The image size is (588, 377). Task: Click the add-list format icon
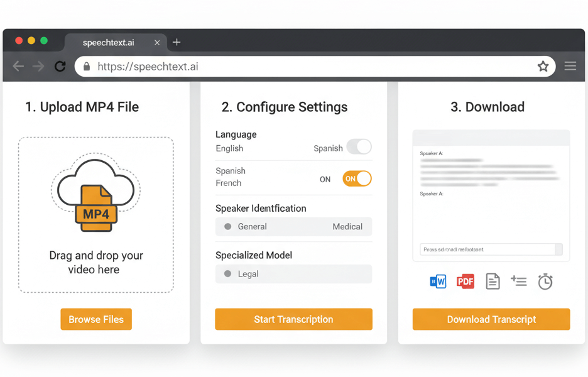tap(519, 281)
